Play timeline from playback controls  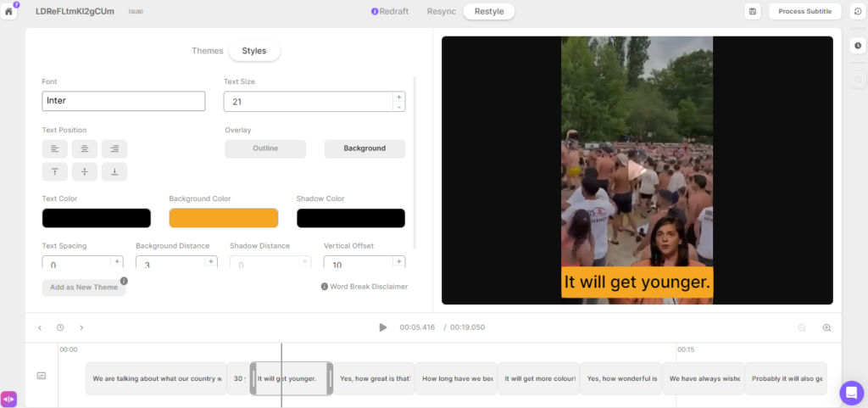pos(382,327)
